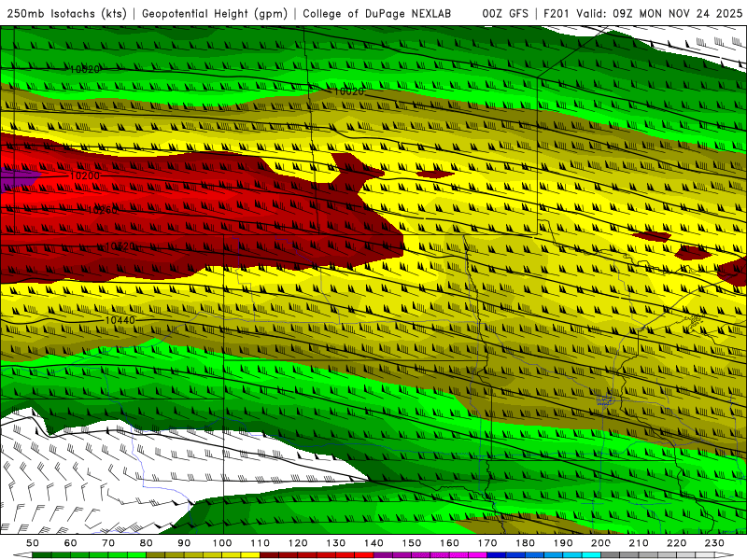The image size is (747, 560).
Task: Pick the bright yellow swatch just left of 110
Action: (x=250, y=555)
